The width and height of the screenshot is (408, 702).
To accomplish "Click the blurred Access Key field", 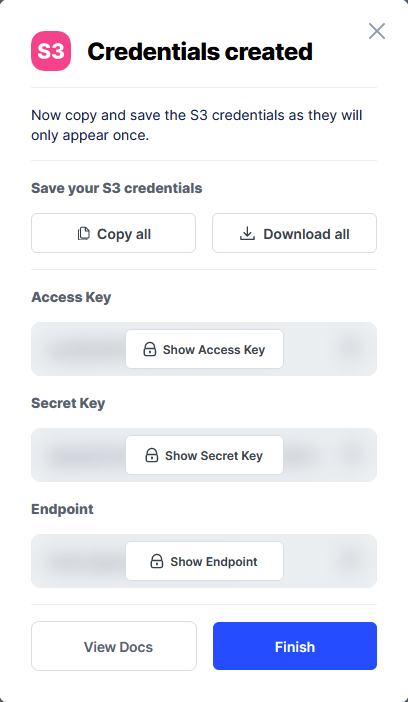I will (x=204, y=349).
